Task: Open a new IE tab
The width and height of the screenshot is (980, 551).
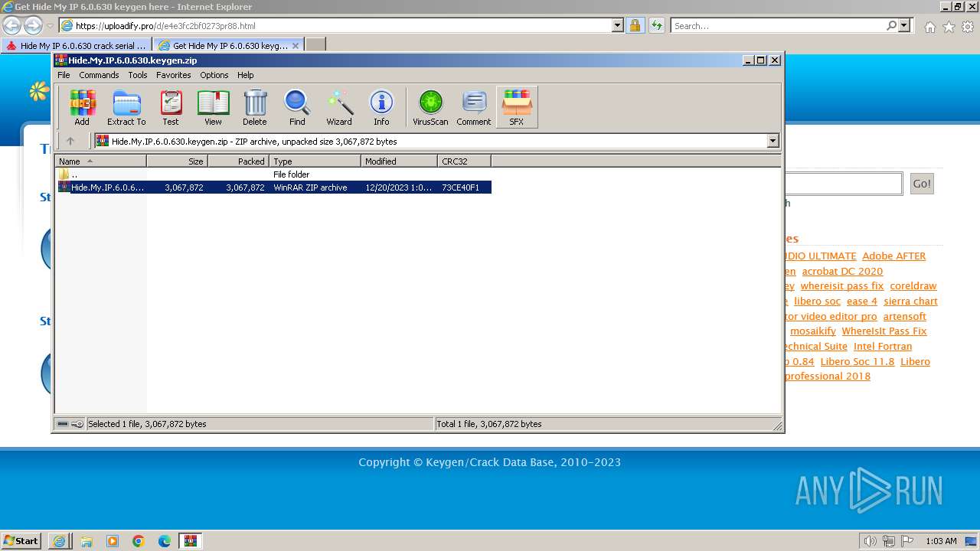Action: coord(315,45)
